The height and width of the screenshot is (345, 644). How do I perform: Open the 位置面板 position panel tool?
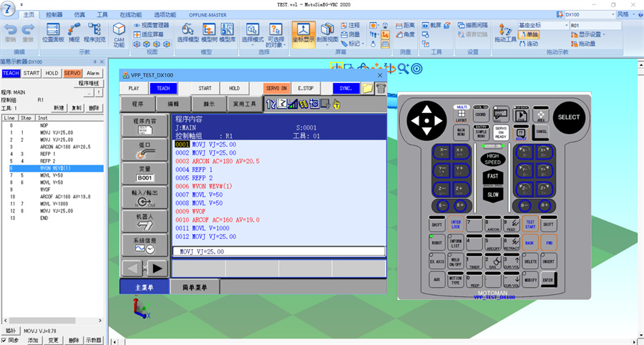pyautogui.click(x=52, y=33)
